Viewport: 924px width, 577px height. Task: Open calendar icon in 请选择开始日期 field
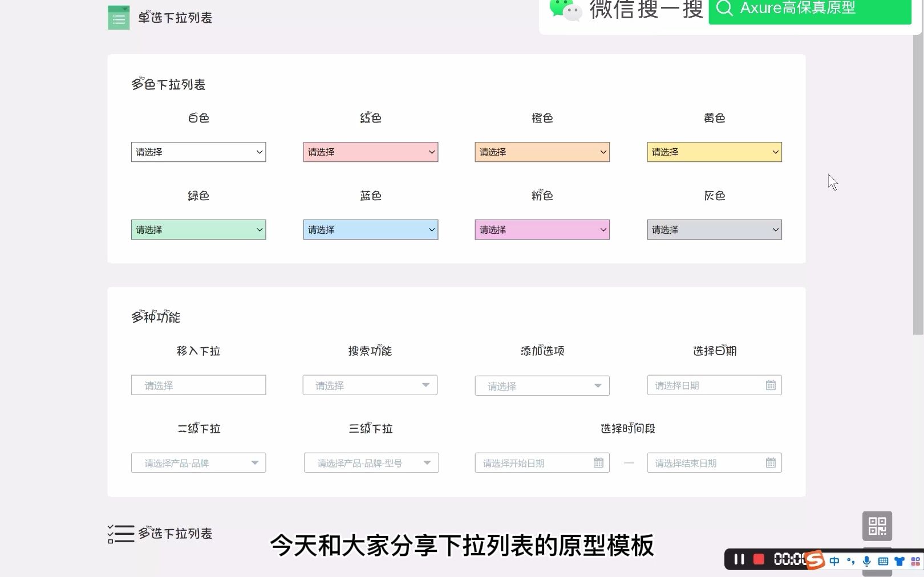coord(598,463)
